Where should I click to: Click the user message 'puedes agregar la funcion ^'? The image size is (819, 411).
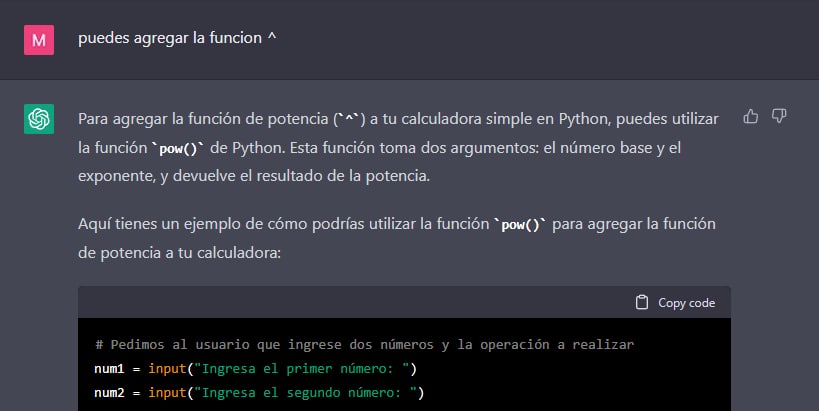[177, 38]
